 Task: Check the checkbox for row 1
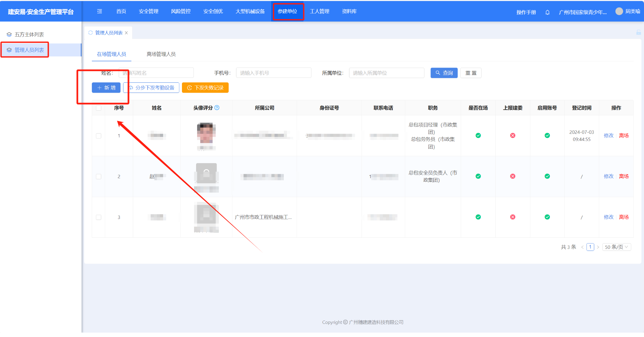99,136
